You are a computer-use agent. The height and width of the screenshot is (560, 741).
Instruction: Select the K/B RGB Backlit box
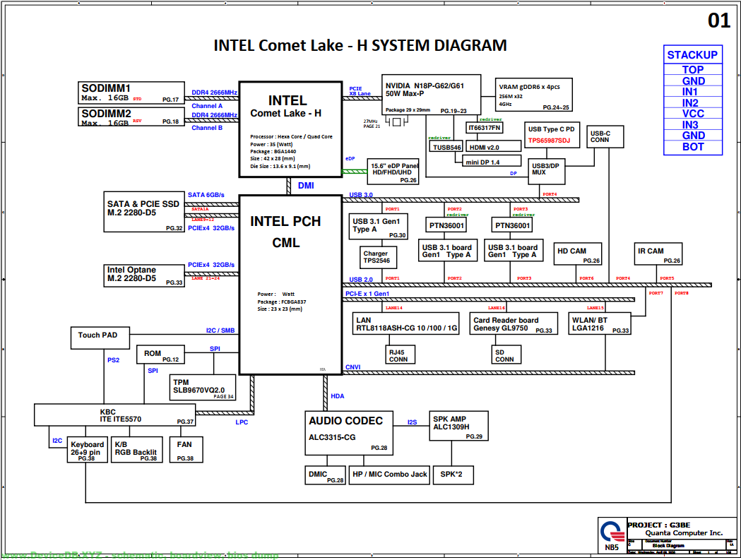tap(136, 449)
